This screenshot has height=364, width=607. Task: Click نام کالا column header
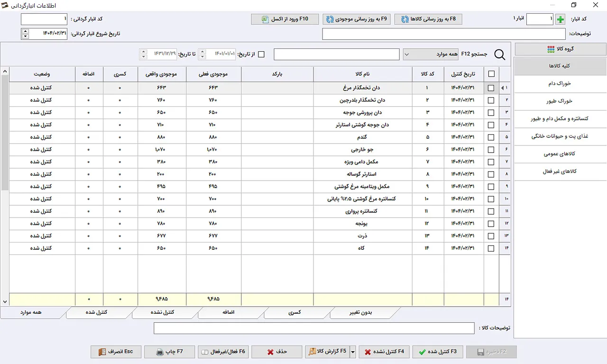pos(363,74)
